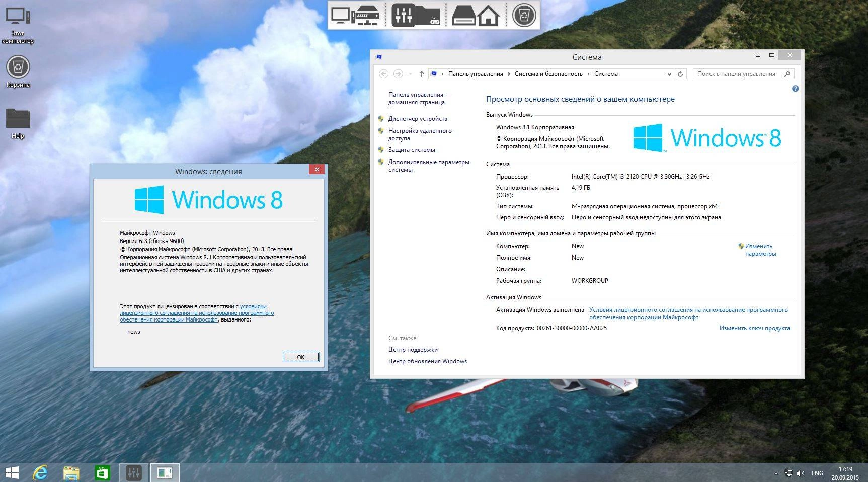The image size is (868, 482).
Task: Expand arrow after "Система и безопасность" breadcrumb
Action: point(588,74)
